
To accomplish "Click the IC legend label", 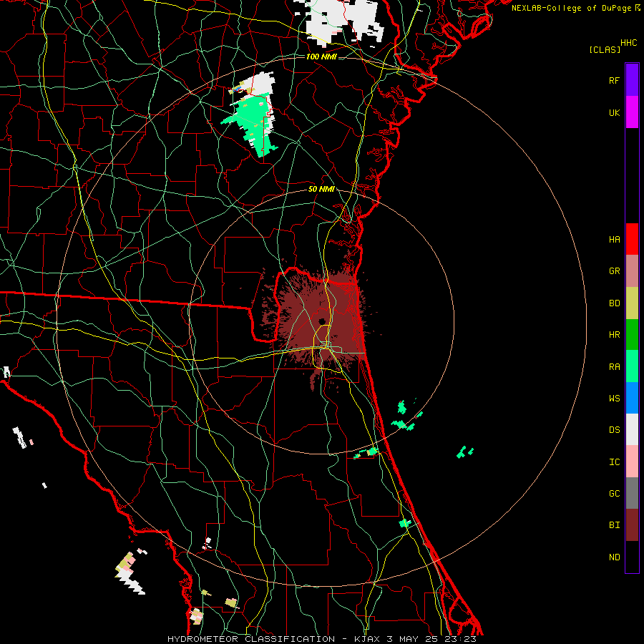I will (x=614, y=462).
